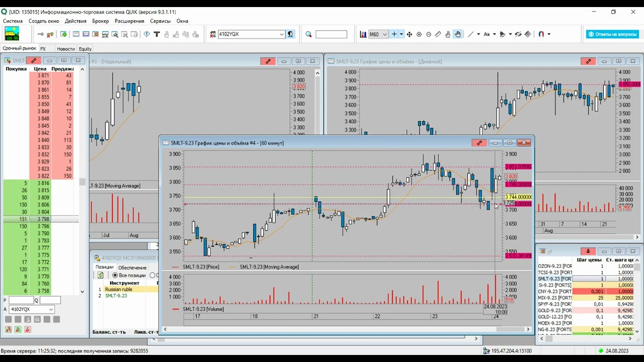The image size is (644, 362).
Task: Open the Окна menu
Action: point(182,21)
